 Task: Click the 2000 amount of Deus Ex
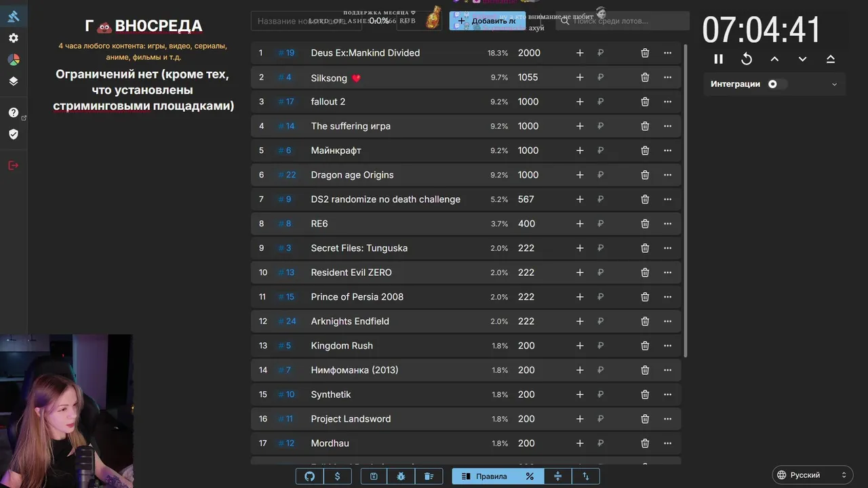click(x=530, y=53)
